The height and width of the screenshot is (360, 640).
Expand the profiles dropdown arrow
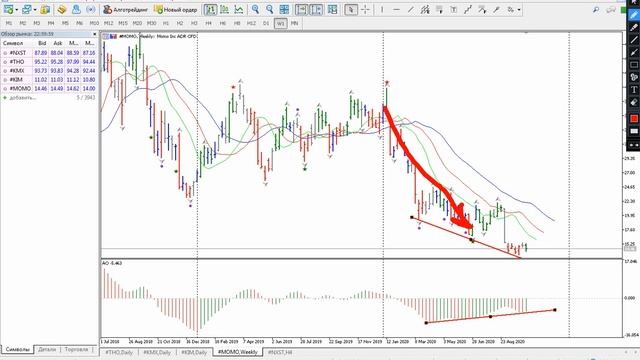pyautogui.click(x=35, y=10)
